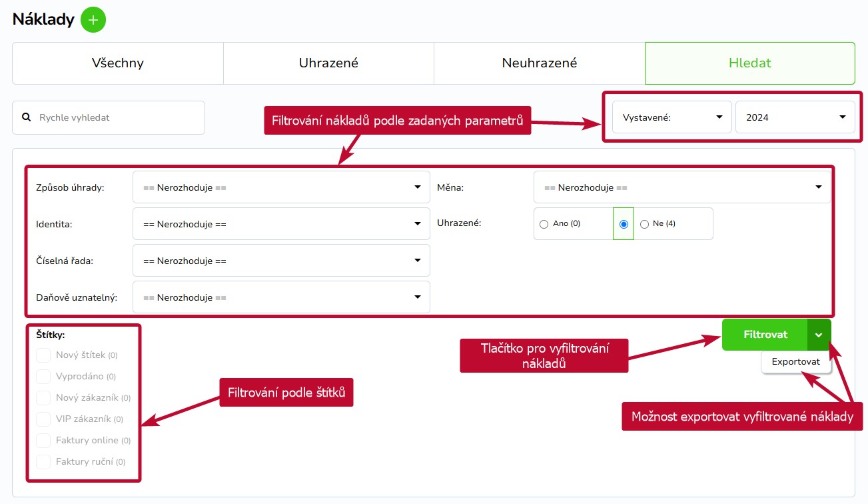Screen dimensions: 868x504
Task: Select the Ano (0) radio option
Action: pos(544,224)
